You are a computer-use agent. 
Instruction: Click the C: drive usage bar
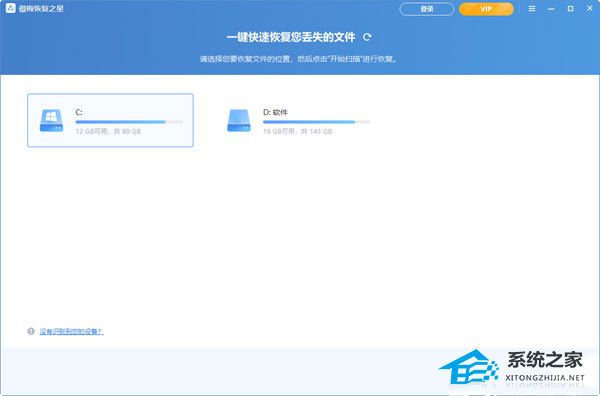click(x=129, y=122)
